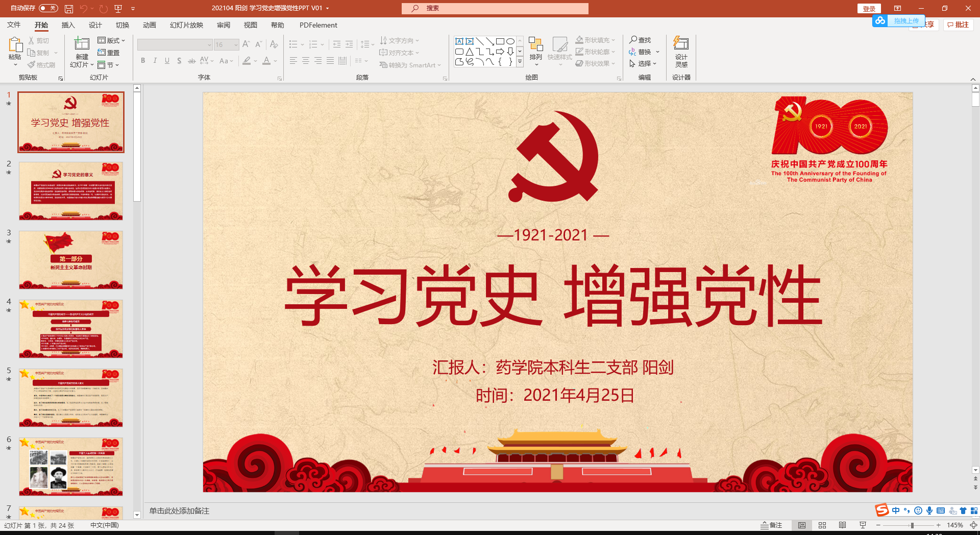Expand the Replace (替换) dropdown
The height and width of the screenshot is (535, 980).
657,52
